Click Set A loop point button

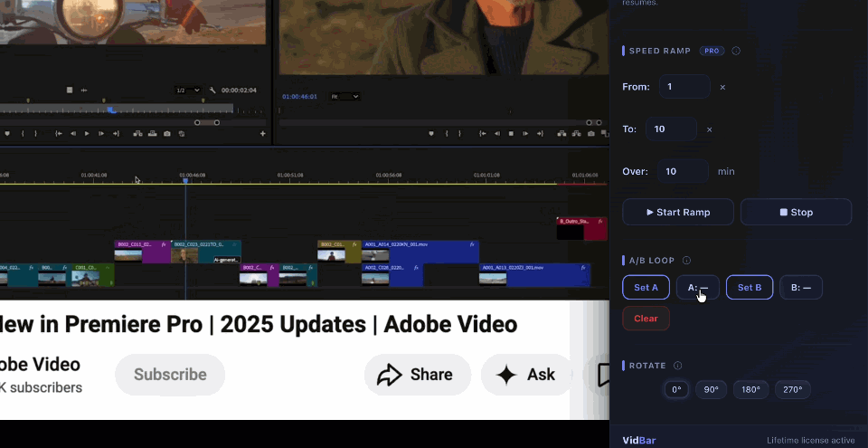click(x=646, y=287)
